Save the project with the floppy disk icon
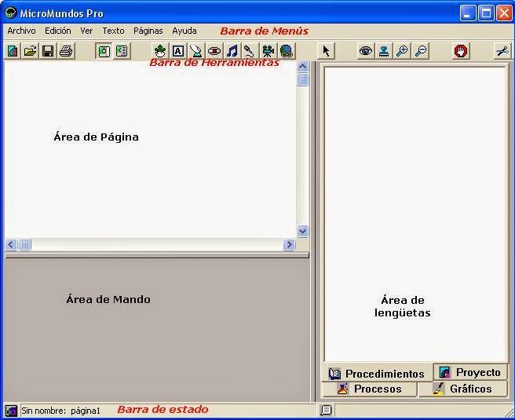Screen dimensions: 515x420 tap(48, 51)
